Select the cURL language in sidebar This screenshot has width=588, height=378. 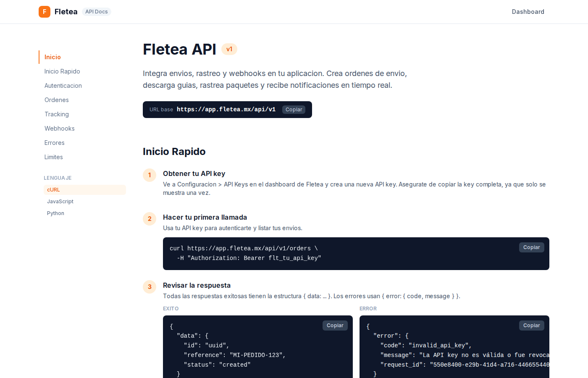coord(53,189)
